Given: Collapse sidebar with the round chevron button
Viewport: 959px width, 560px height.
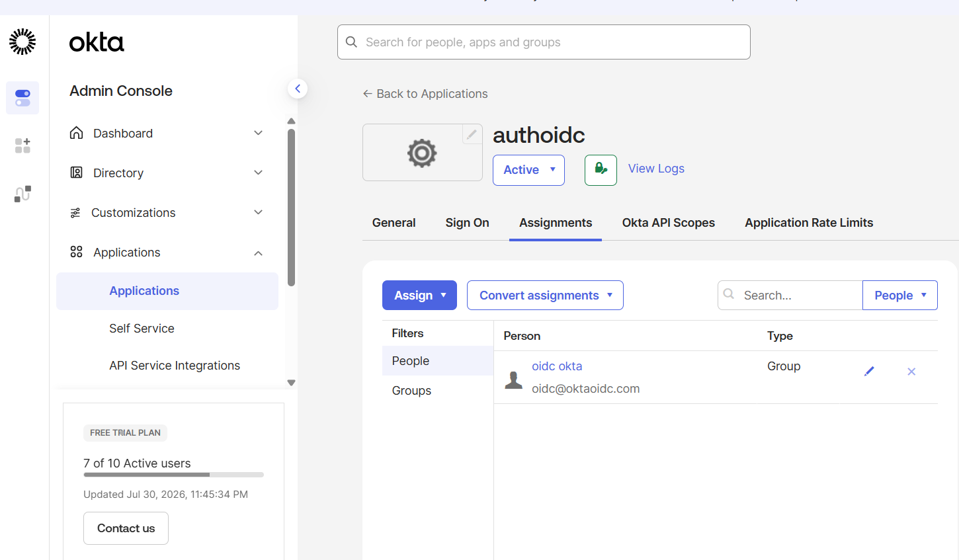Looking at the screenshot, I should click(x=298, y=89).
